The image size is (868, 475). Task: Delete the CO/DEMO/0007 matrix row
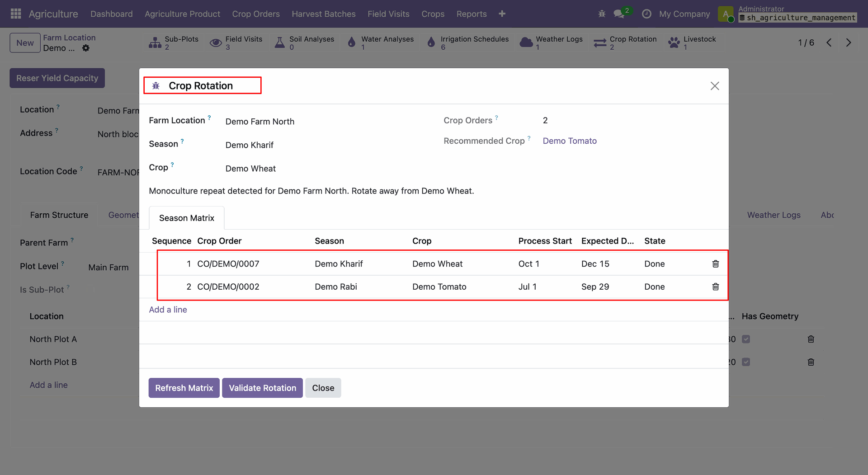pyautogui.click(x=716, y=263)
